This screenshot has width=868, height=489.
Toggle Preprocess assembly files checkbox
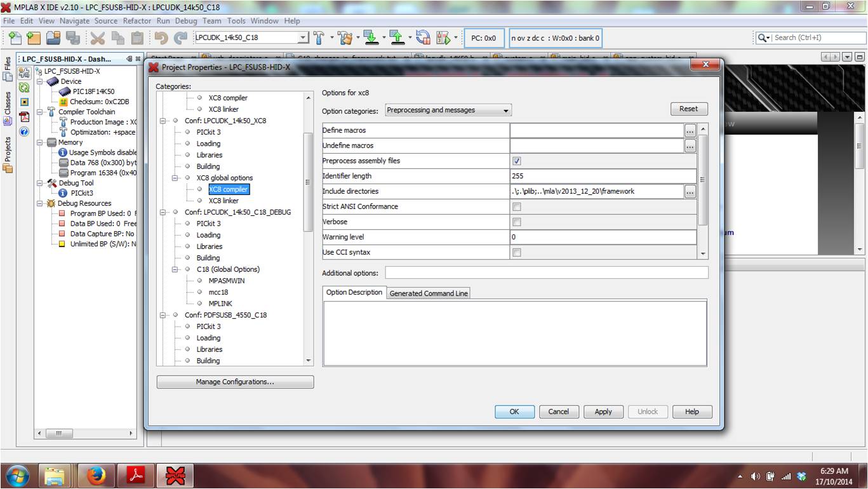516,161
